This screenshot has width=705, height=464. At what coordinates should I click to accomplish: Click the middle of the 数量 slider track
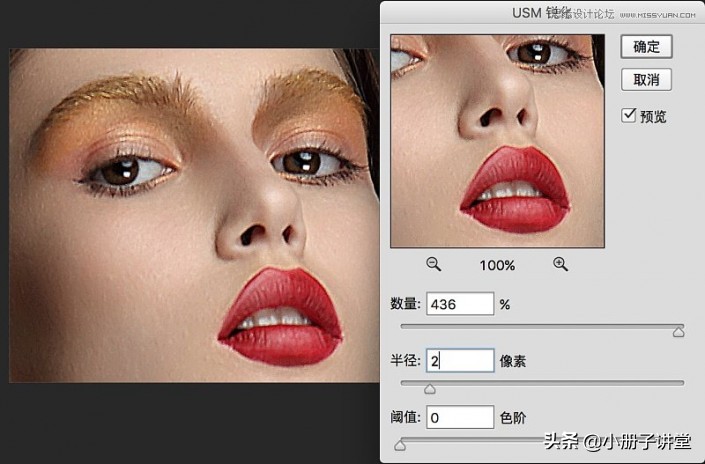coord(542,326)
